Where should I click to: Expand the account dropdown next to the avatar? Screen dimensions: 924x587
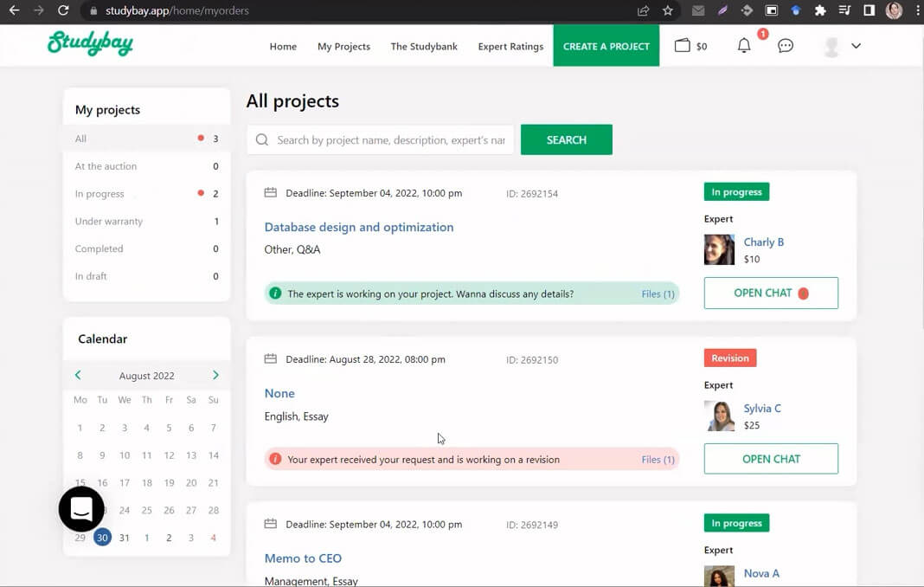tap(856, 46)
